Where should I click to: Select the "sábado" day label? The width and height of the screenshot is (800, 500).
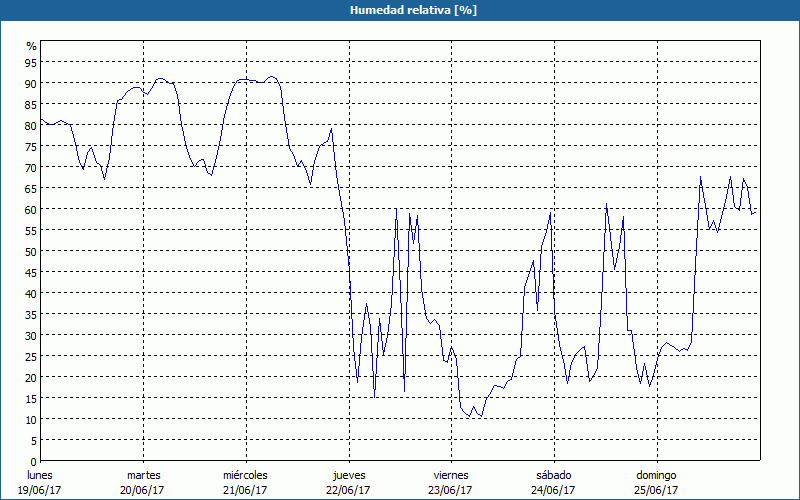[x=553, y=475]
